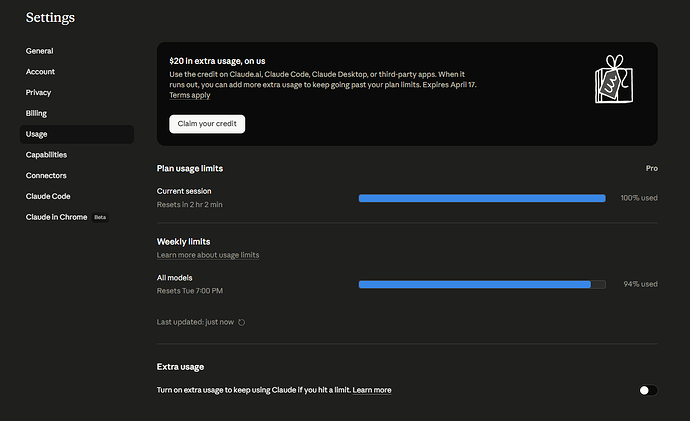The width and height of the screenshot is (690, 421).
Task: Click the 'Last updated: just now' text
Action: click(x=195, y=322)
